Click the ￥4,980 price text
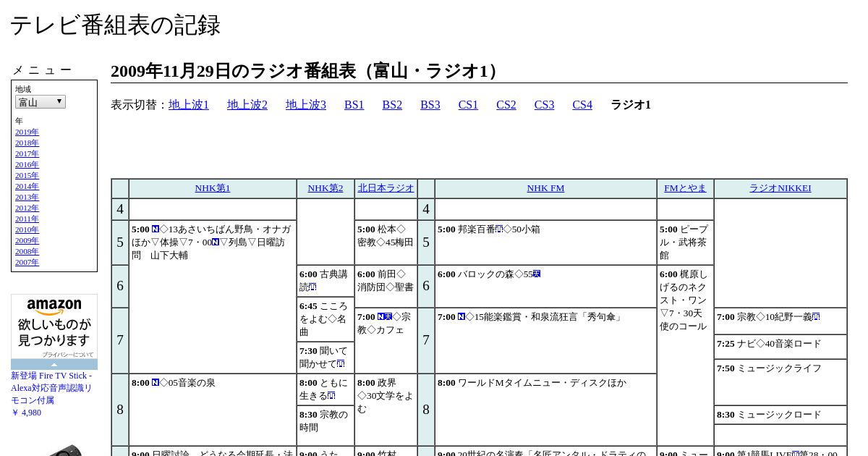Image resolution: width=868 pixels, height=456 pixels. [x=26, y=413]
